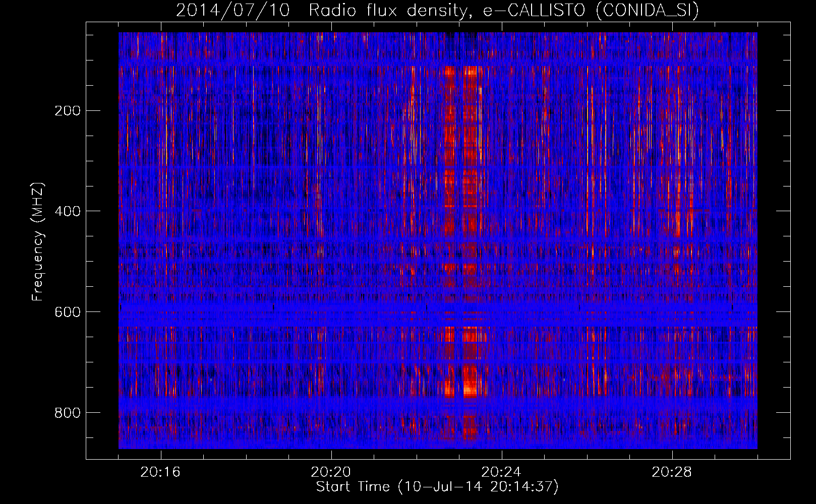The width and height of the screenshot is (816, 504).
Task: Click the 20:20 time tick label
Action: (331, 472)
